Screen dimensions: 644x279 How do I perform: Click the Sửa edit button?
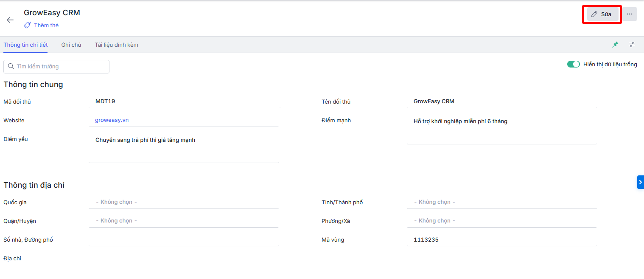coord(602,14)
